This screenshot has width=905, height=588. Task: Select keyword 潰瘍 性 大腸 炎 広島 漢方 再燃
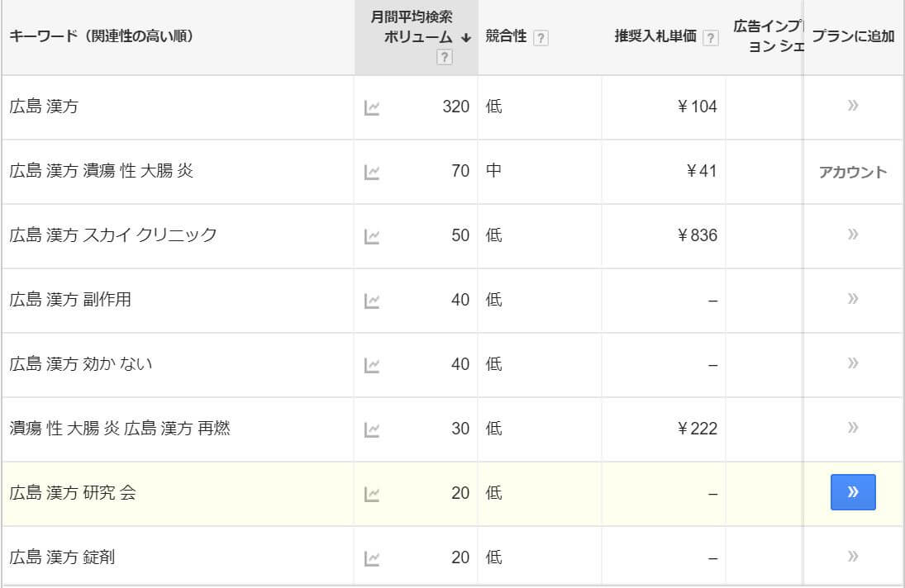pos(120,429)
